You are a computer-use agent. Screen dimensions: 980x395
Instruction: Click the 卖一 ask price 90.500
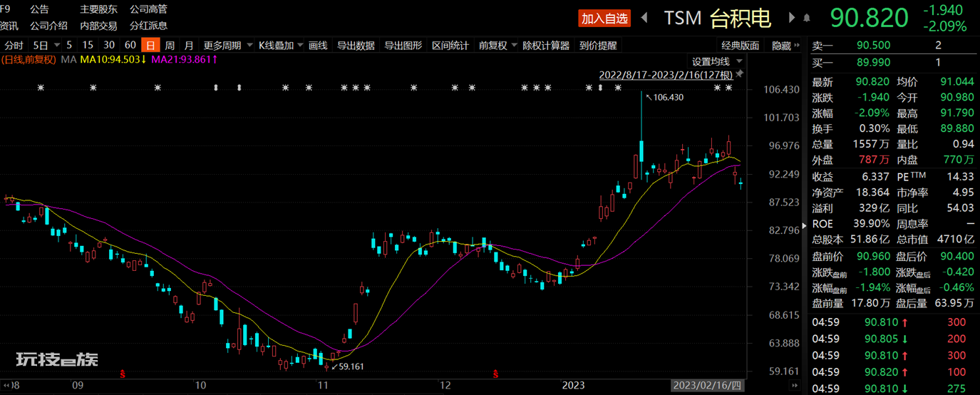click(x=873, y=46)
